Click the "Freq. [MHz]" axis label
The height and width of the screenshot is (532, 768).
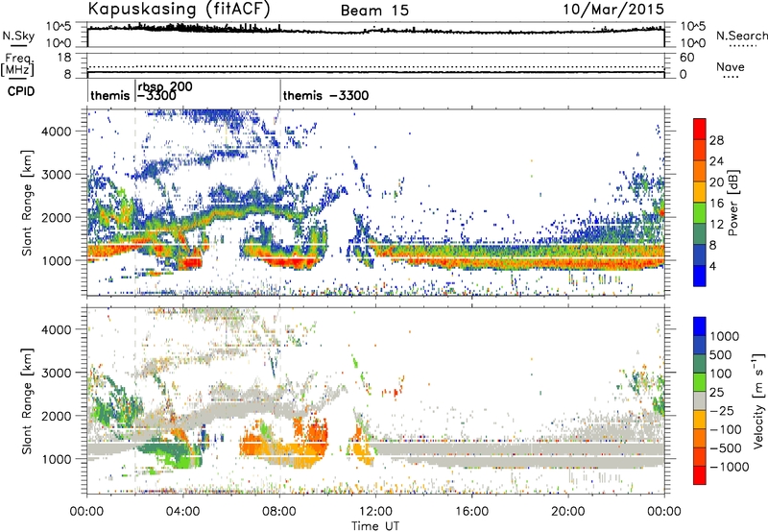[x=18, y=65]
